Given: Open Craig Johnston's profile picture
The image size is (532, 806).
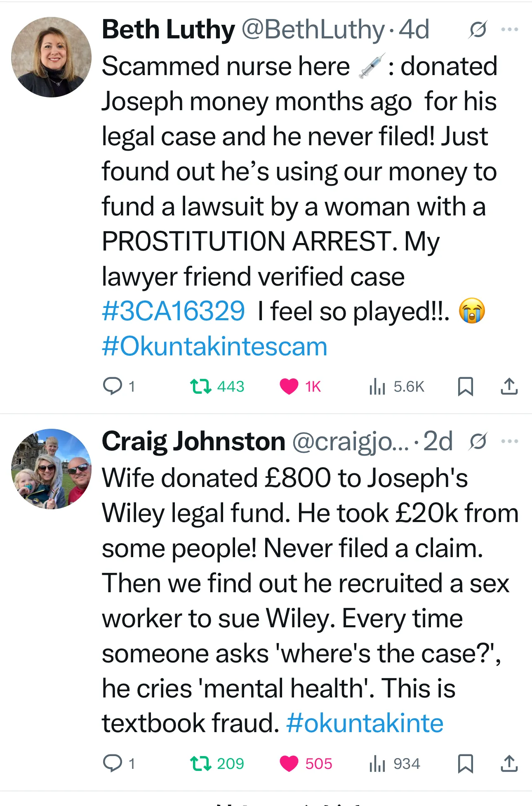Looking at the screenshot, I should click(x=52, y=469).
